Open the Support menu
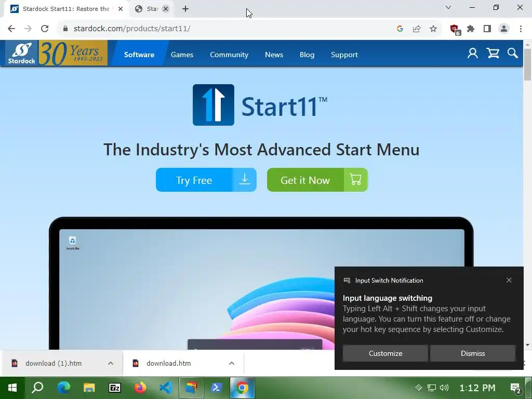 click(x=344, y=55)
